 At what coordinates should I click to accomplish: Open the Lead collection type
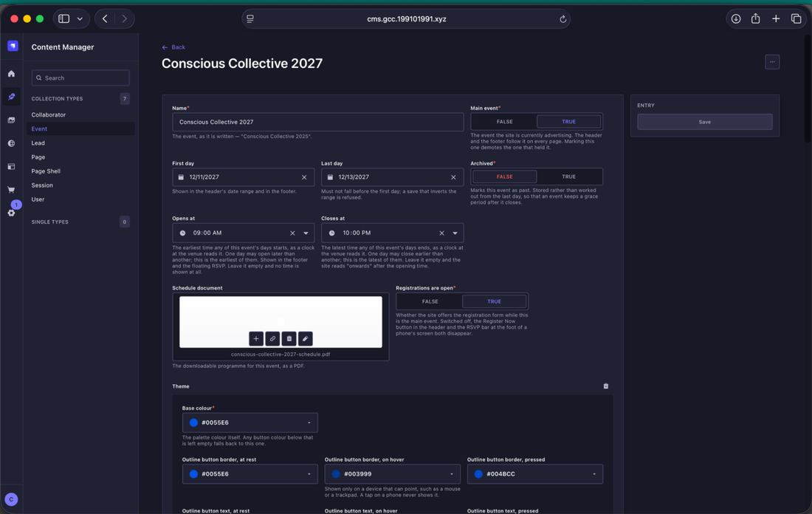[x=38, y=143]
